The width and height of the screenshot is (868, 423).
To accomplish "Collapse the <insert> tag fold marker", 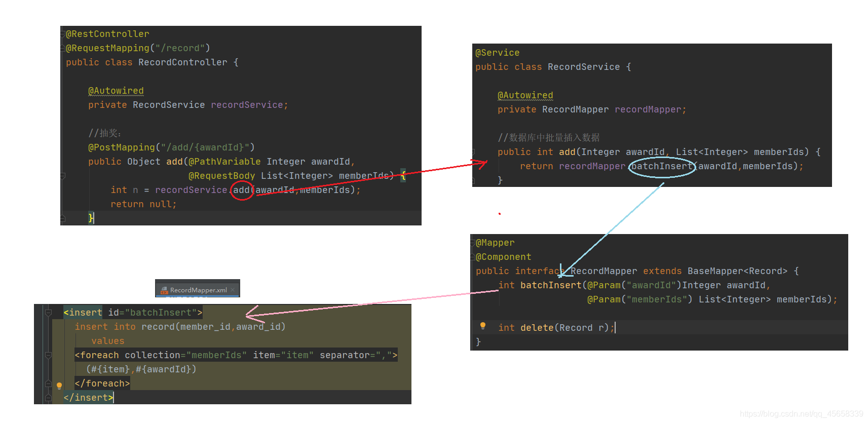I will pyautogui.click(x=48, y=313).
